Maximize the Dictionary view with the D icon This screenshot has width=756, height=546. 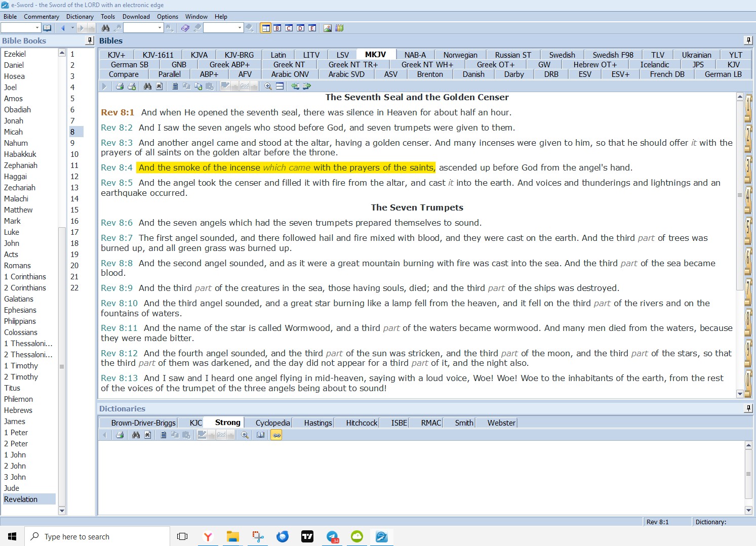[x=301, y=28]
